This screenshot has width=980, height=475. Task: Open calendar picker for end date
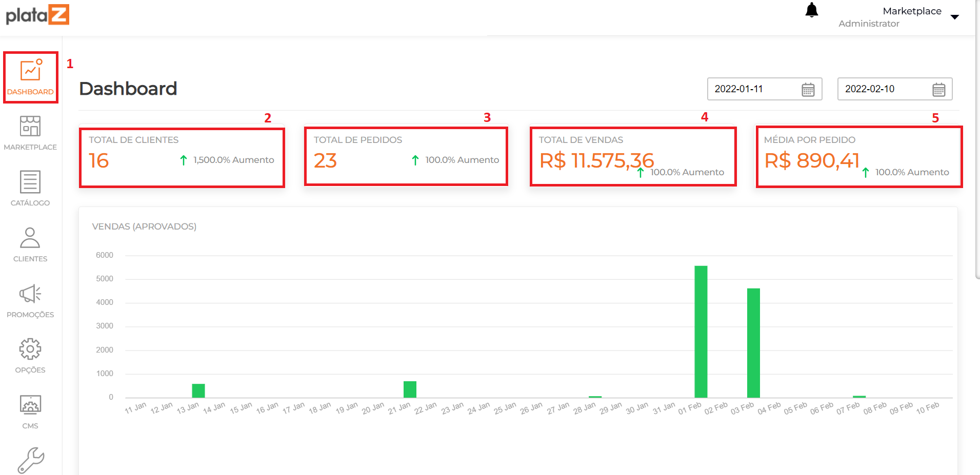tap(938, 90)
